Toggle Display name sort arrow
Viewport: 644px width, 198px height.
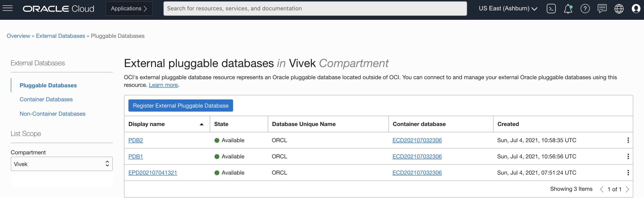(x=201, y=124)
